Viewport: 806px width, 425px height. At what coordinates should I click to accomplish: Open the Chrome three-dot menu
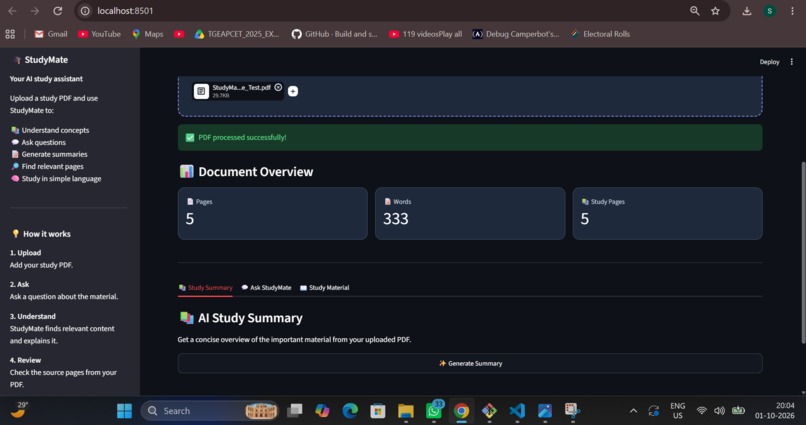pos(792,11)
